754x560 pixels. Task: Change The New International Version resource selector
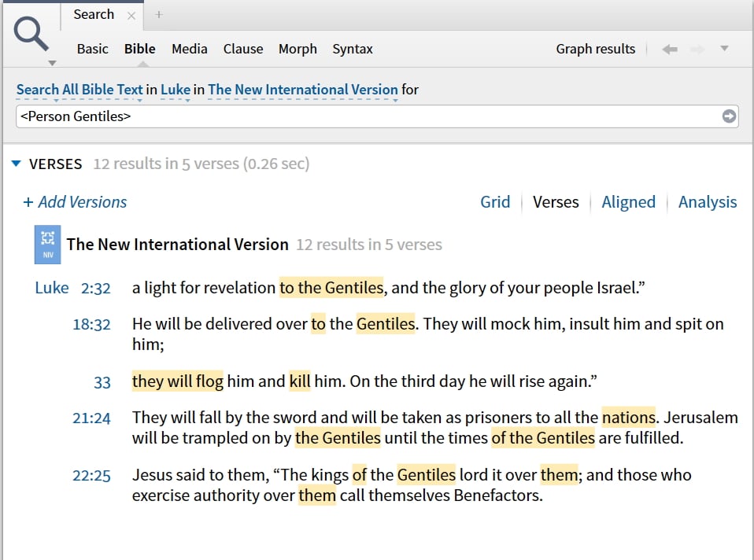[x=303, y=90]
